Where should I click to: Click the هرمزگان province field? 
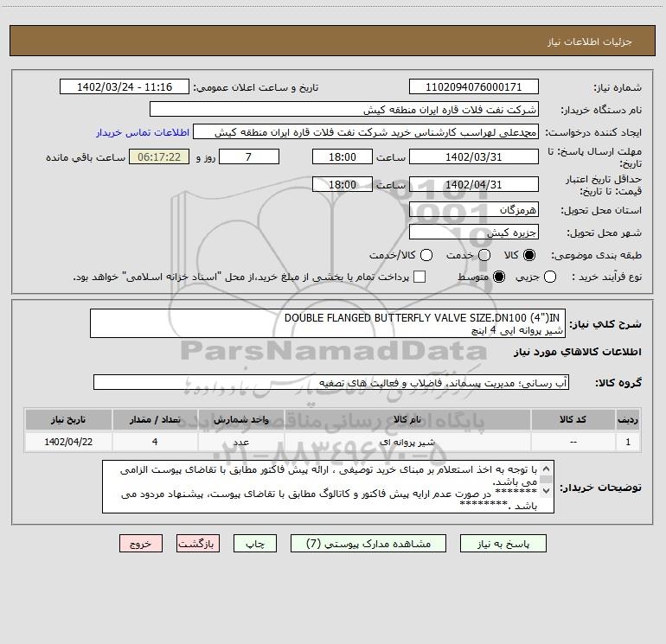coord(474,209)
